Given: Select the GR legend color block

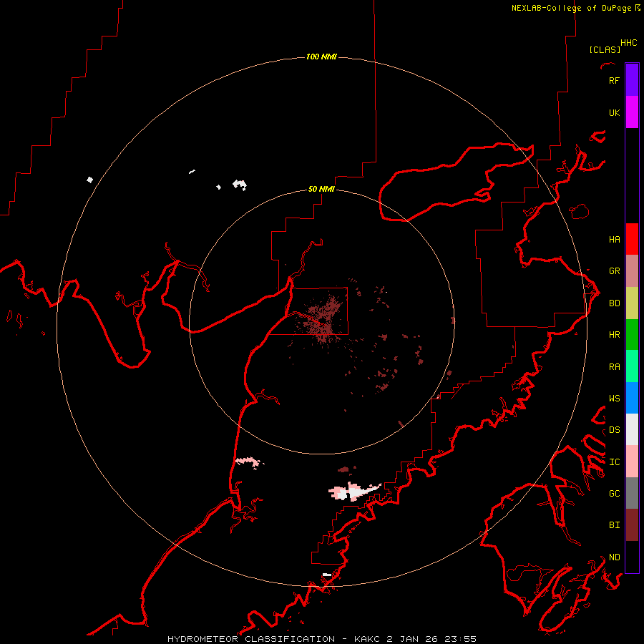Looking at the screenshot, I should [632, 270].
